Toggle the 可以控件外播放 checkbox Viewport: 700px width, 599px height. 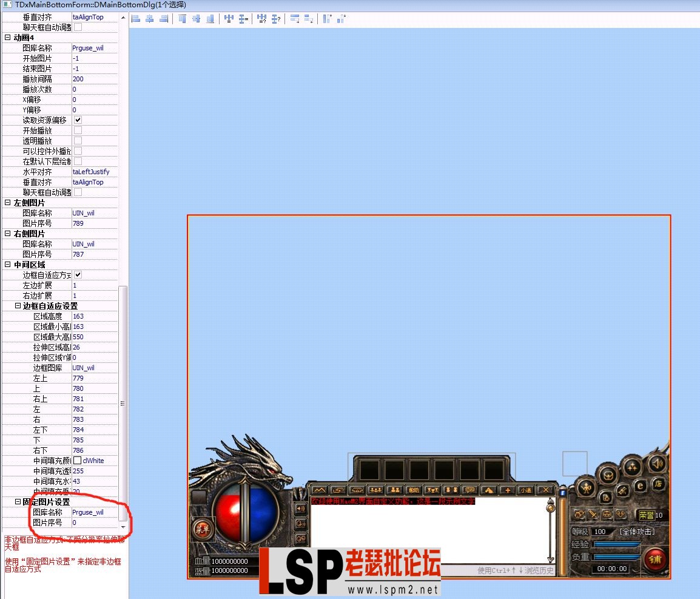(x=78, y=151)
